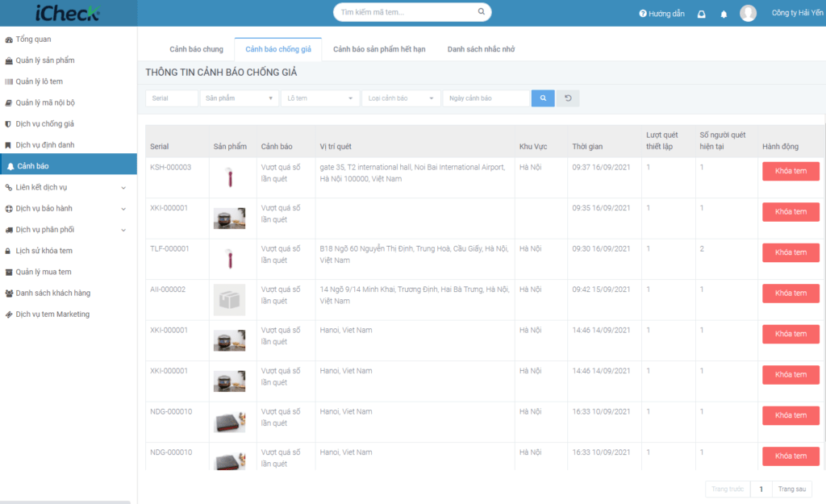Click the Công ty Hải Yến account name
The image size is (826, 504).
[797, 13]
